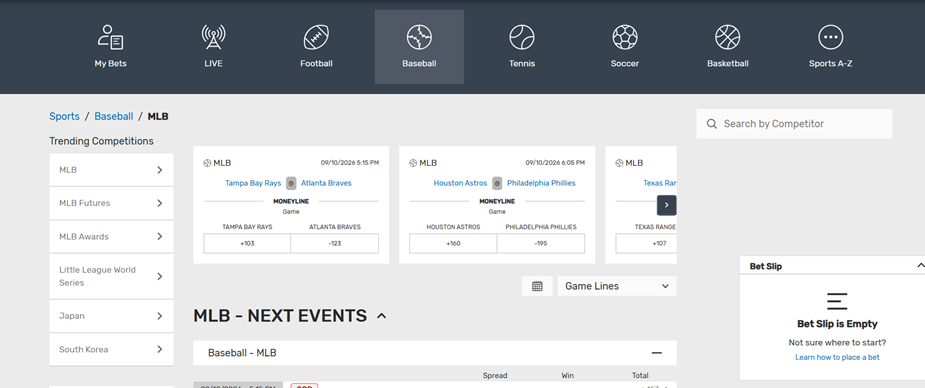
Task: Open Tampa Bay Rays team link
Action: (253, 183)
